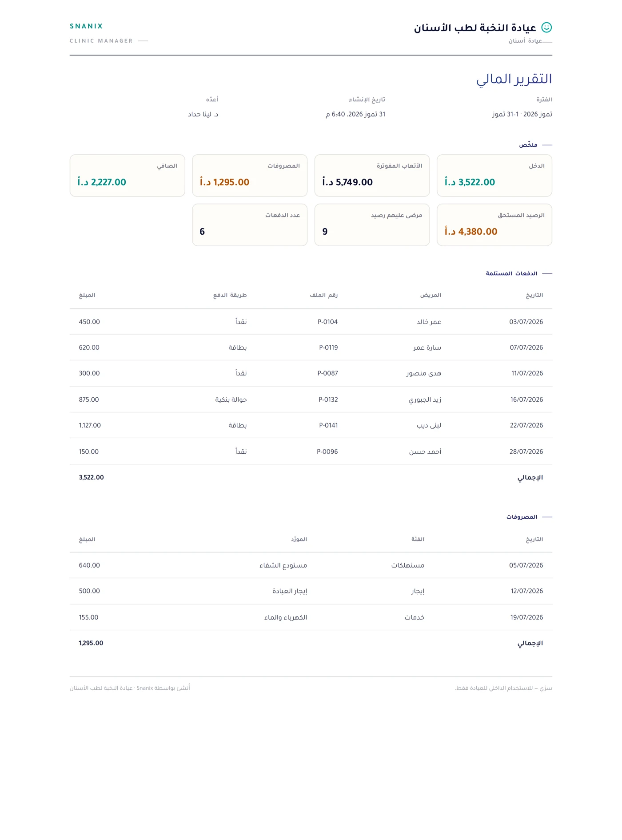The width and height of the screenshot is (622, 840).
Task: Click category مستهلكات
Action: pos(408,565)
